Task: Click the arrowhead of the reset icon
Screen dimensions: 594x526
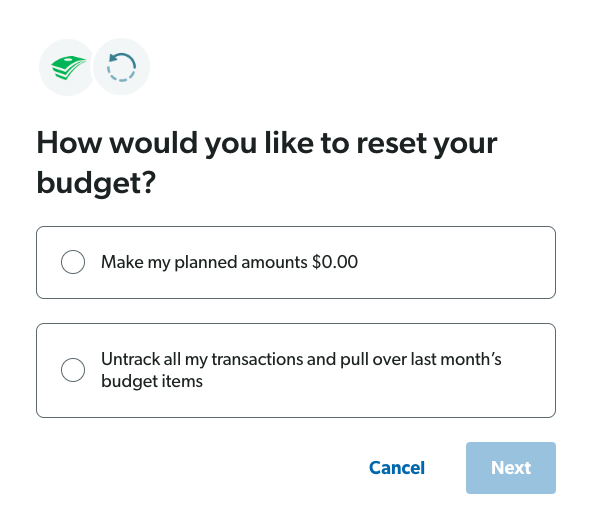Action: point(113,58)
